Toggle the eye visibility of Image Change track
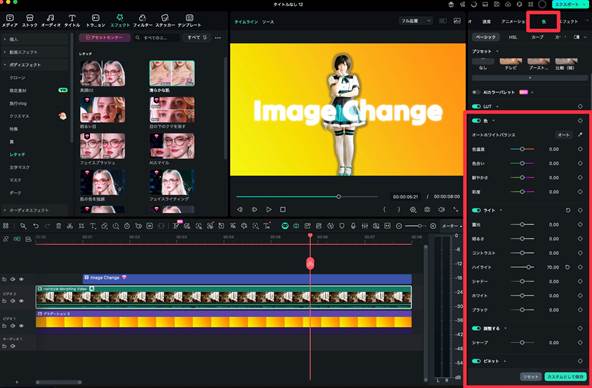The height and width of the screenshot is (388, 592). point(21,279)
